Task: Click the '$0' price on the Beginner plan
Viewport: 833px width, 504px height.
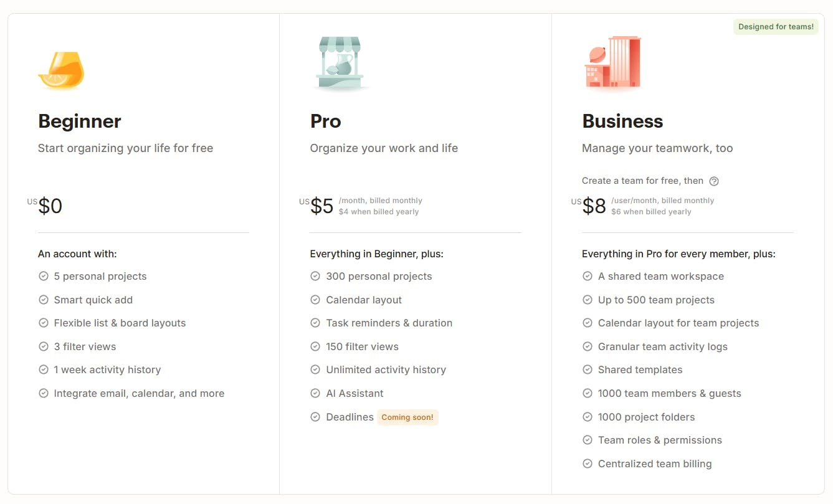Action: 50,206
